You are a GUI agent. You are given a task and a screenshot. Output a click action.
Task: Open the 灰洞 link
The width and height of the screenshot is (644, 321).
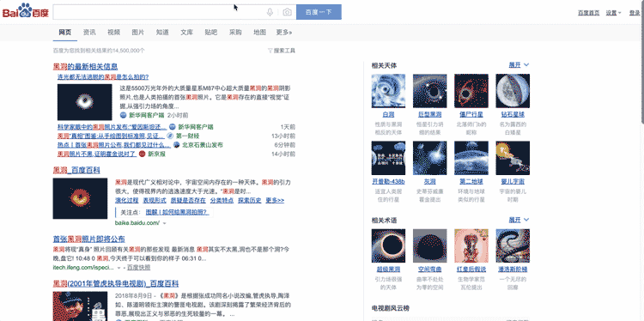(429, 181)
